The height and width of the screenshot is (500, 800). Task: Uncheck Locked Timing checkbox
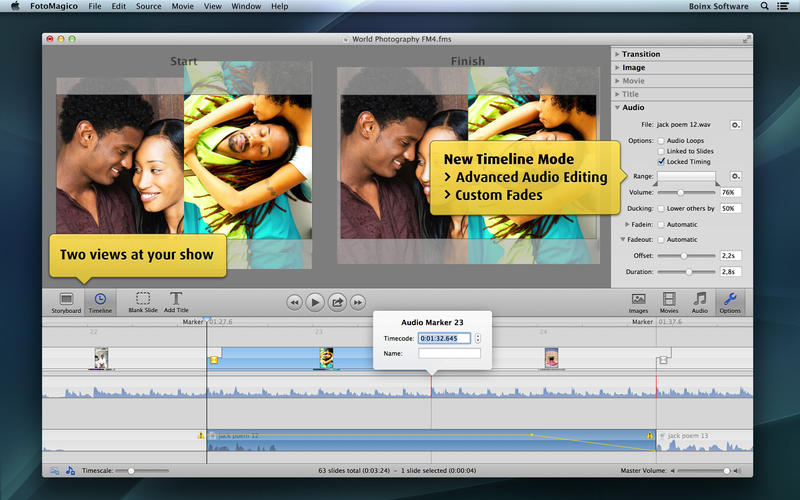pos(661,161)
